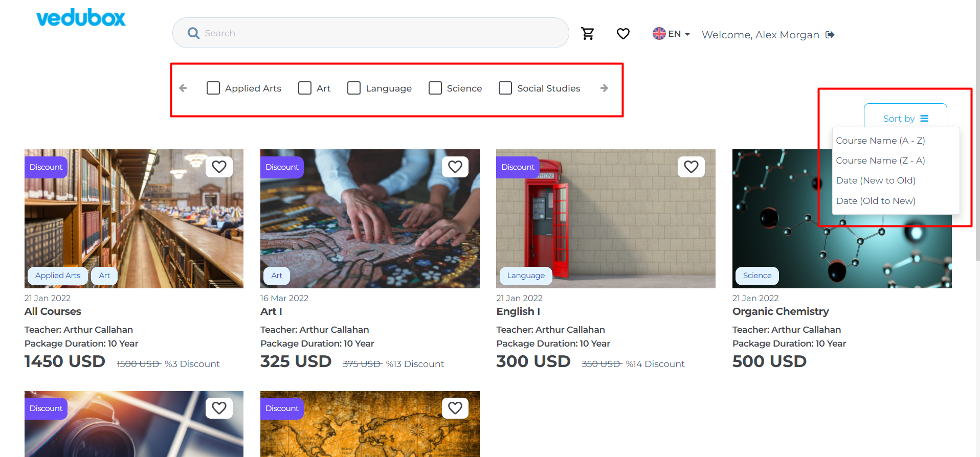
Task: Open the EN language dropdown
Action: click(x=672, y=34)
